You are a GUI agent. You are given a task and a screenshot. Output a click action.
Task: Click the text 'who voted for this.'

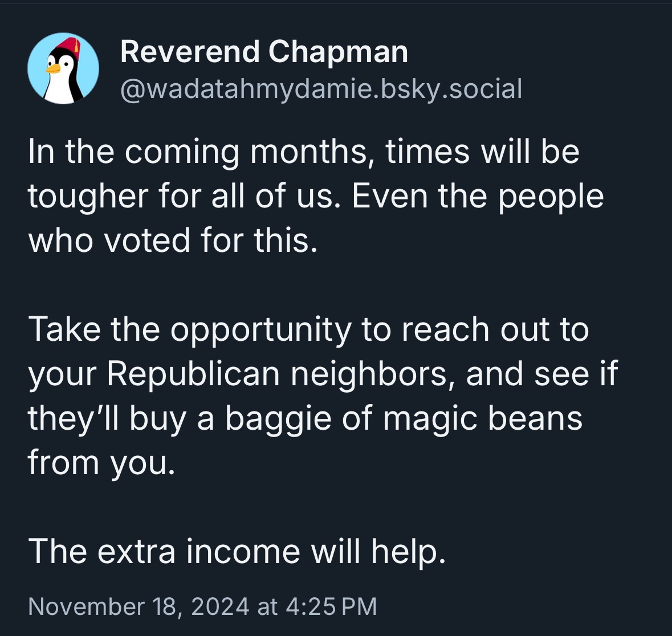(173, 240)
